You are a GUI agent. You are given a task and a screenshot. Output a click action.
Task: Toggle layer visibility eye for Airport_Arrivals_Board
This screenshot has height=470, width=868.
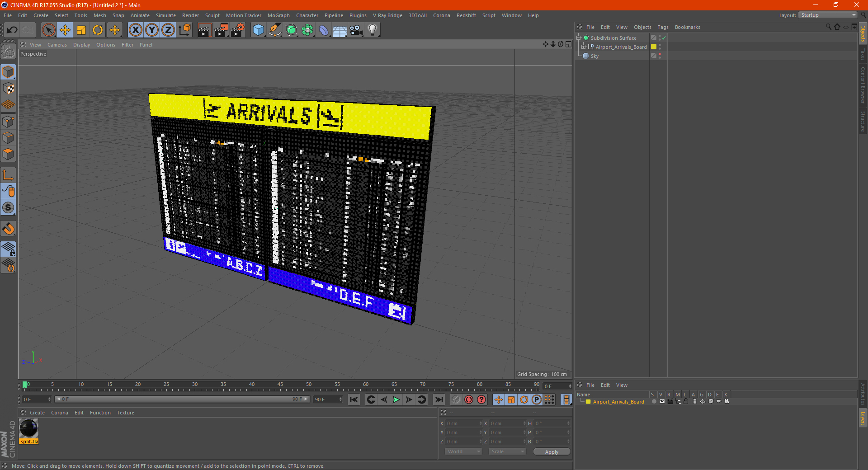662,401
